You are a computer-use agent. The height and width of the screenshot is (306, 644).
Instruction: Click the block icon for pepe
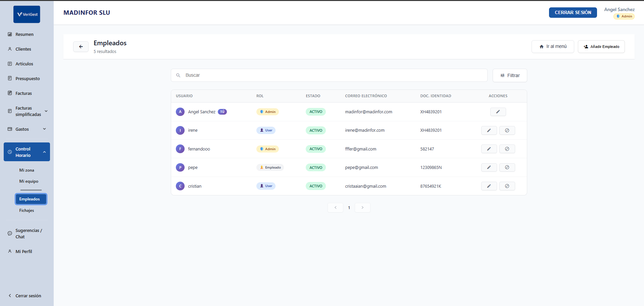click(507, 167)
